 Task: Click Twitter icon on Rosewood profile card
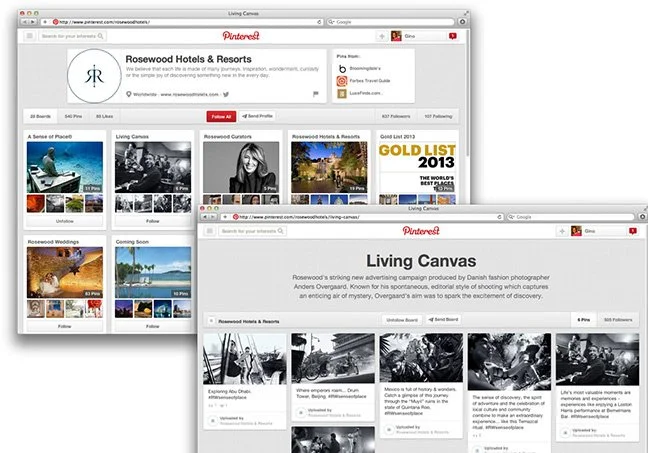[226, 94]
